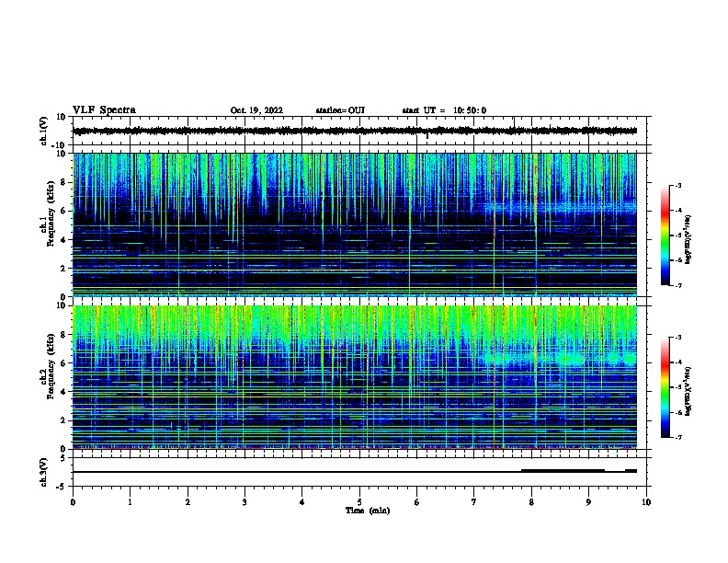The width and height of the screenshot is (728, 563).
Task: Click the time axis tick label "3"
Action: (245, 502)
